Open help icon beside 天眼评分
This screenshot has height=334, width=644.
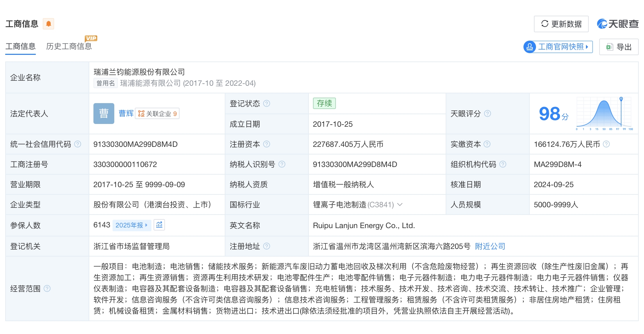487,114
